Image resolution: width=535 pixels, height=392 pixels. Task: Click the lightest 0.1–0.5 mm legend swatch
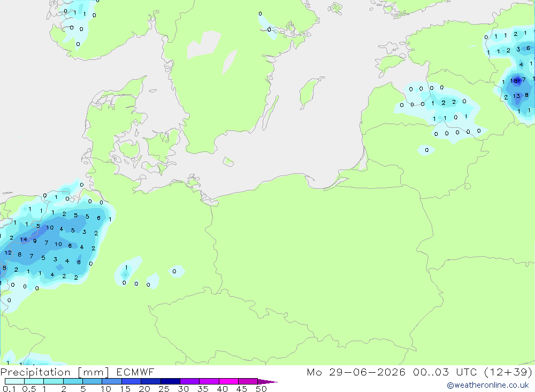point(14,381)
